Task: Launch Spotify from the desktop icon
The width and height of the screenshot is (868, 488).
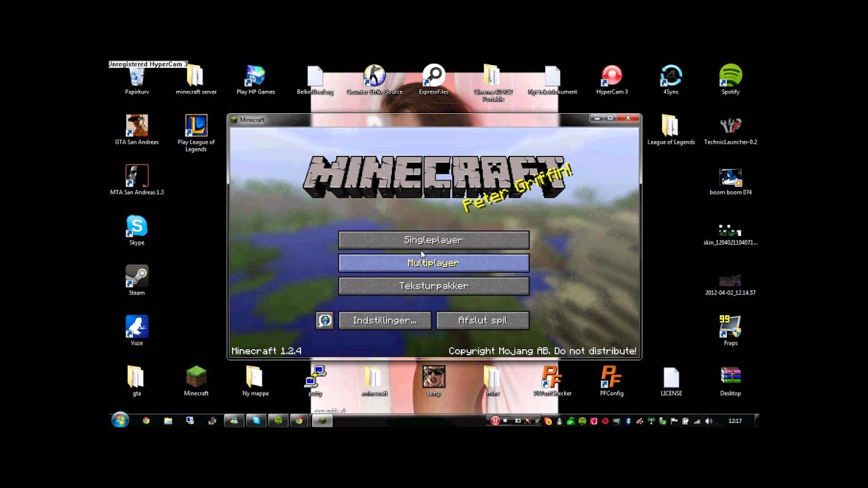Action: click(730, 81)
